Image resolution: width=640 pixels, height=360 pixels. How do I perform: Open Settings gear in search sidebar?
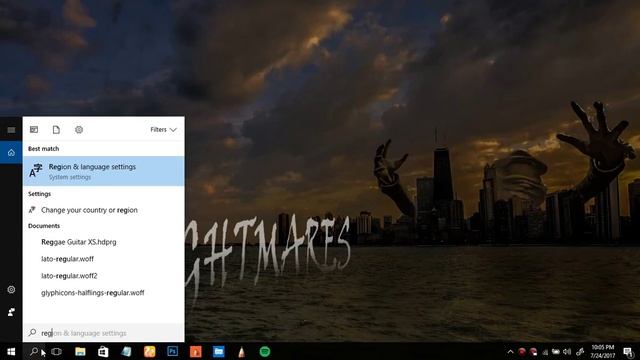tap(11, 289)
